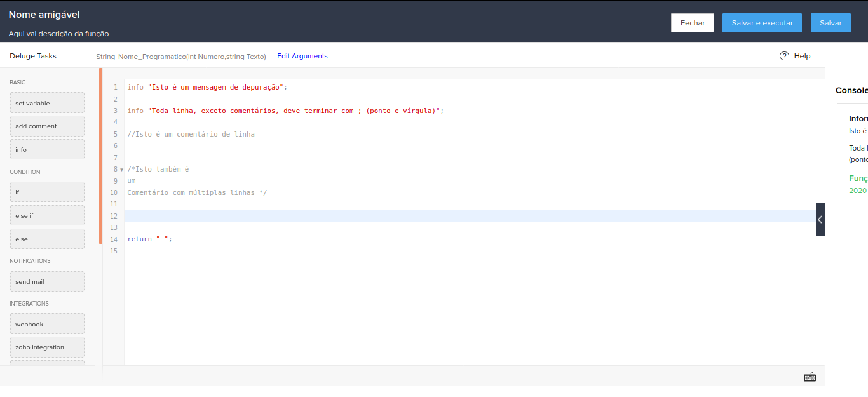Place cursor in code line 1 debug message
The width and height of the screenshot is (868, 397).
[x=207, y=87]
